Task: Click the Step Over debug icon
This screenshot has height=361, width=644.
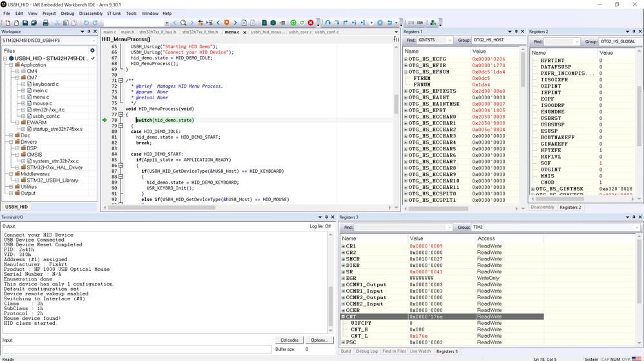Action: point(328,23)
